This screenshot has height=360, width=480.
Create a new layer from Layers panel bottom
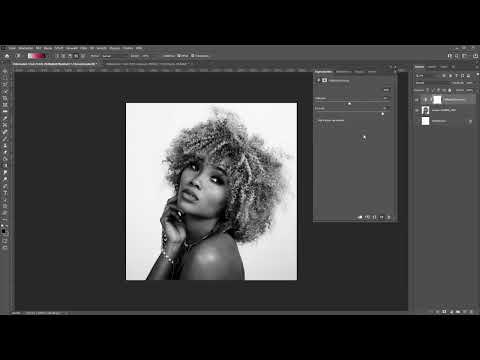pos(465,312)
